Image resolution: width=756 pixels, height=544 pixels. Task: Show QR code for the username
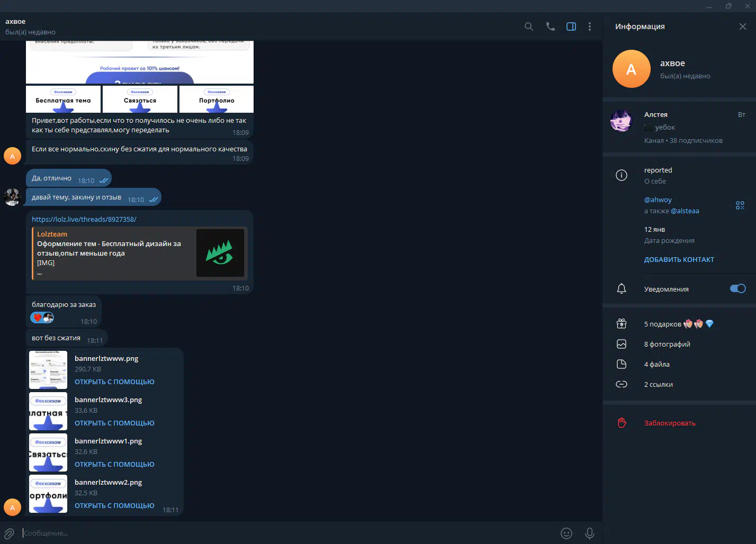point(740,205)
